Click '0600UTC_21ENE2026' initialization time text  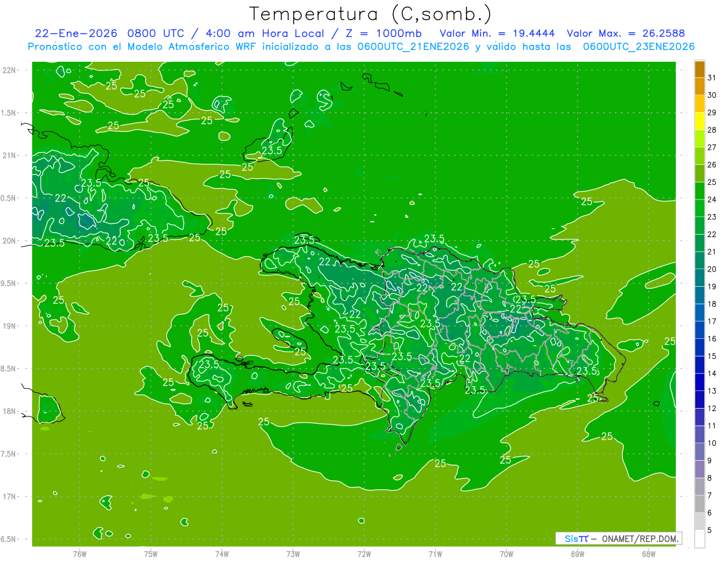pyautogui.click(x=413, y=47)
